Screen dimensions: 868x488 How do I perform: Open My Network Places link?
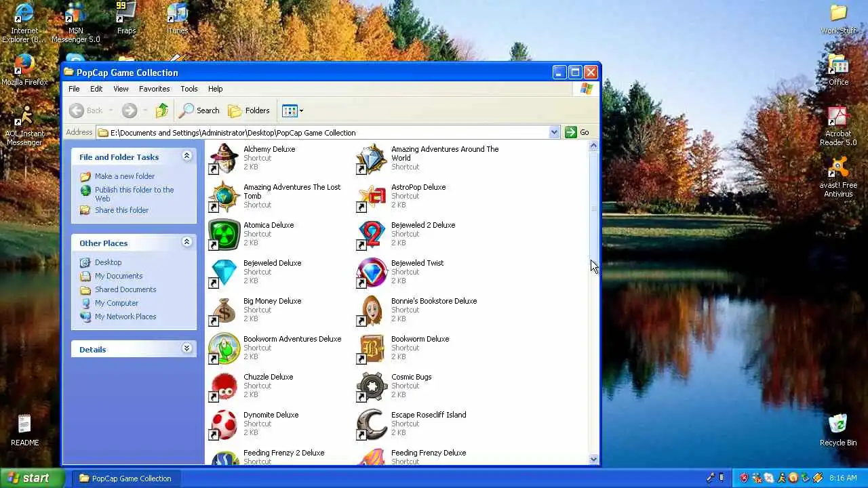point(125,317)
